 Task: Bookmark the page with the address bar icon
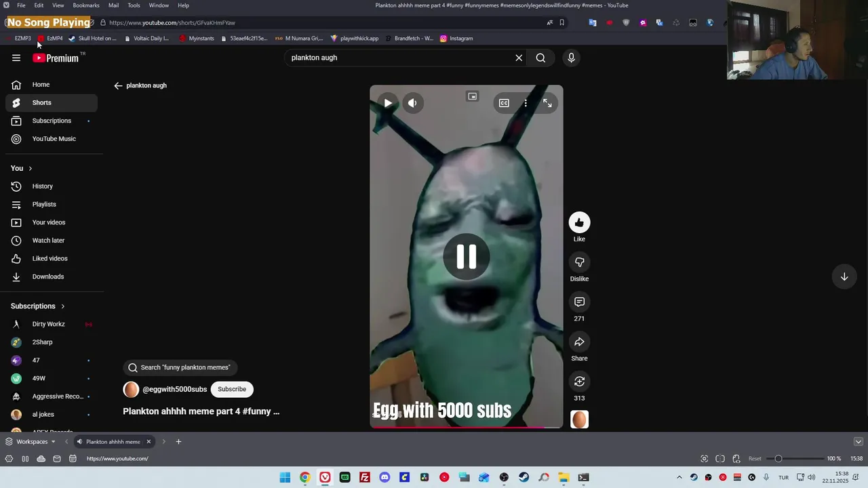[x=561, y=22]
